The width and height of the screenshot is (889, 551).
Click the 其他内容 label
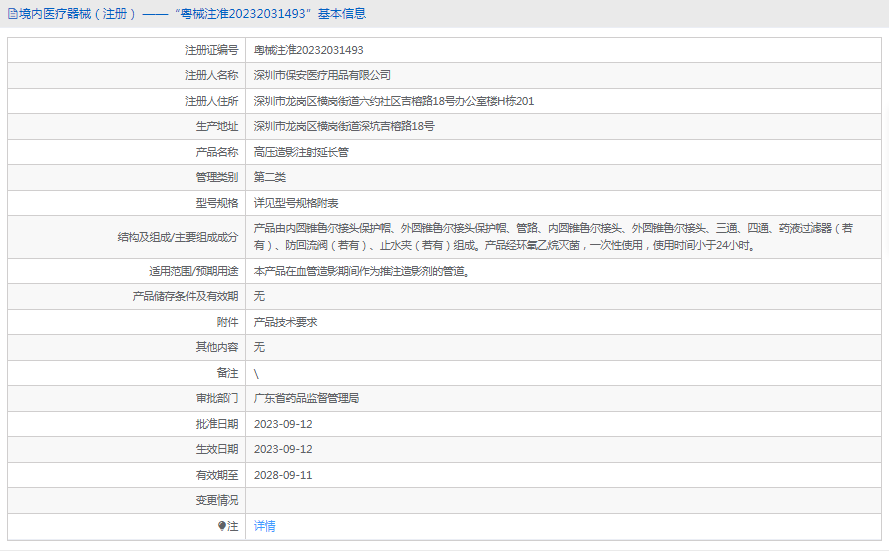[x=217, y=347]
